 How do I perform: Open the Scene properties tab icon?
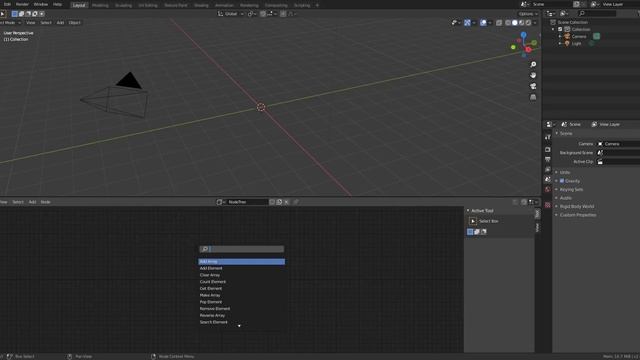548,180
